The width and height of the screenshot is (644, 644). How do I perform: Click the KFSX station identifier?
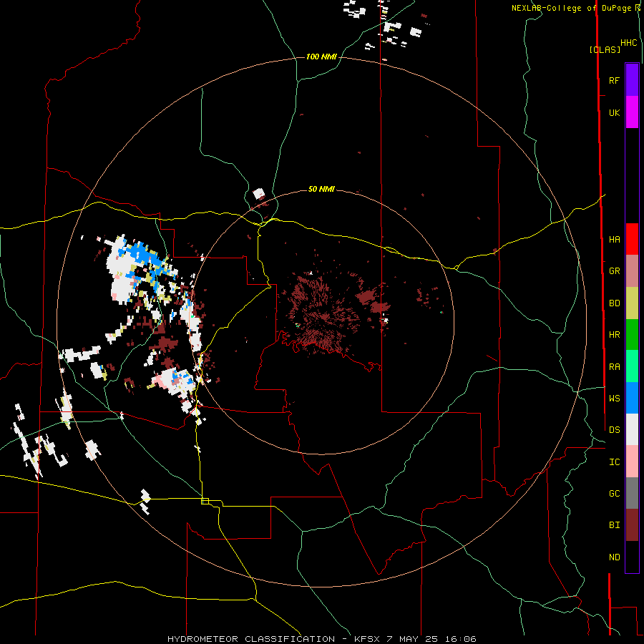[367, 639]
